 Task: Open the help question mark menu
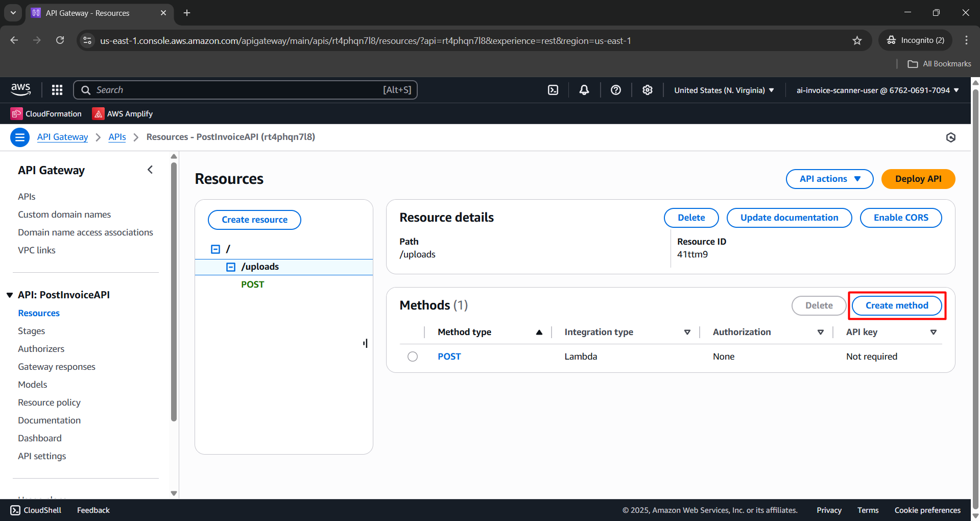tap(616, 90)
